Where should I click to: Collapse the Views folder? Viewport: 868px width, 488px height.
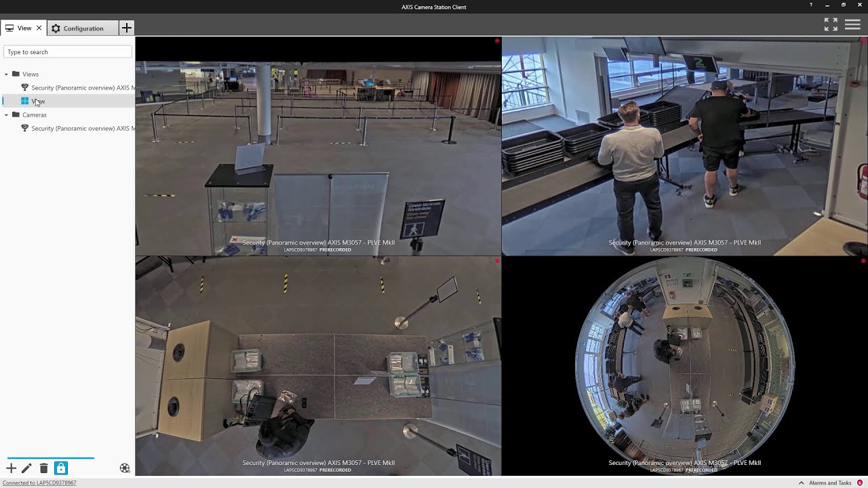[6, 74]
